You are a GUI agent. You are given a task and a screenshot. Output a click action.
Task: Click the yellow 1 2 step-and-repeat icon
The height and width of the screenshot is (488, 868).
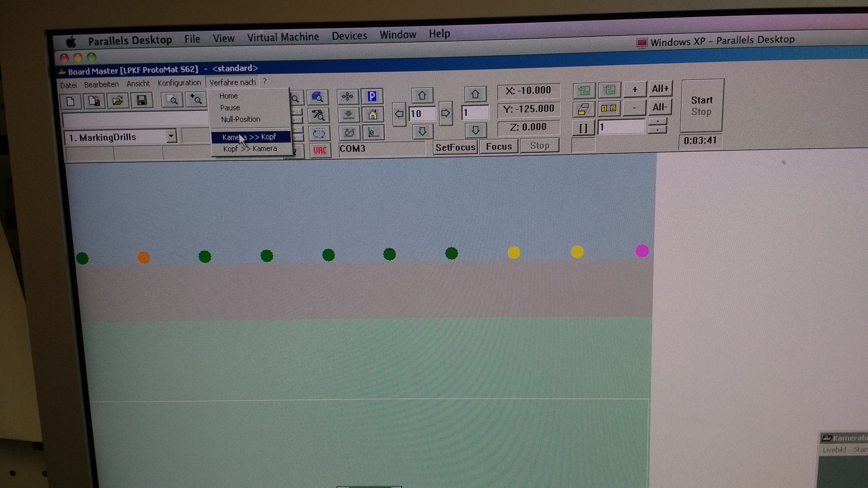pos(609,108)
